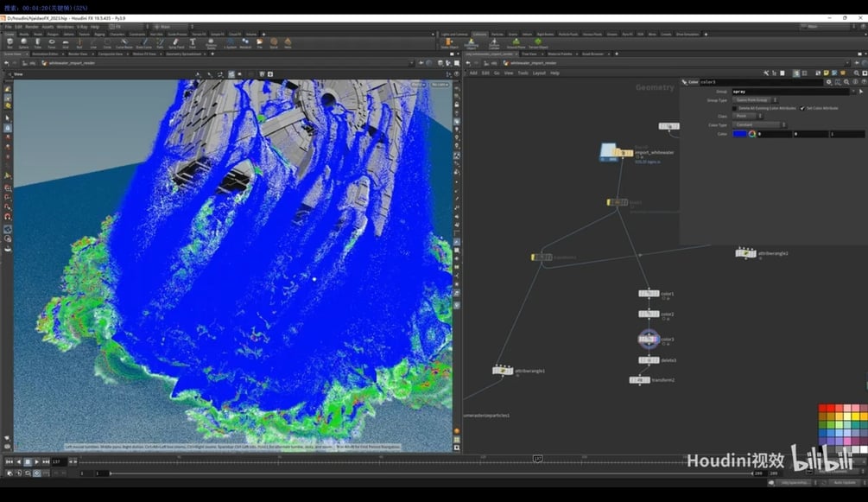868x502 pixels.
Task: Open the color wheel picker icon
Action: [x=751, y=134]
